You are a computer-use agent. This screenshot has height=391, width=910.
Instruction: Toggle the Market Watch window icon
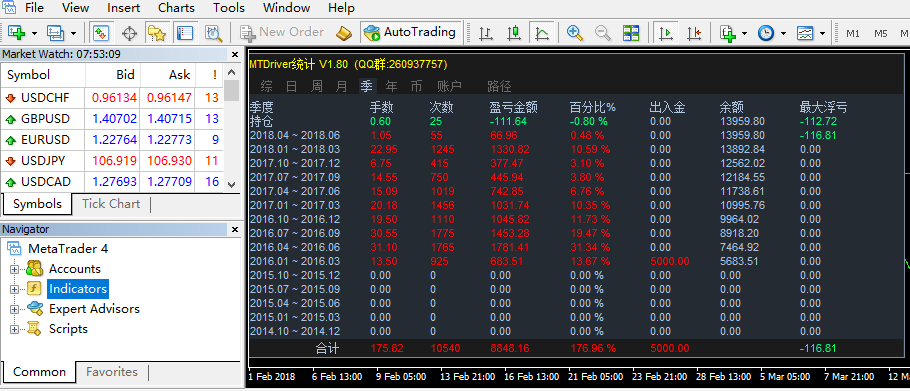point(101,32)
